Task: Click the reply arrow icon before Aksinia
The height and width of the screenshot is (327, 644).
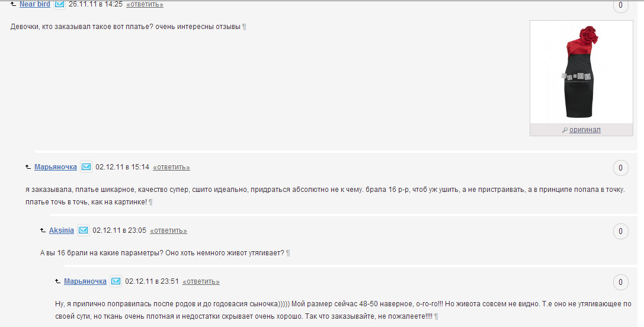Action: click(43, 231)
